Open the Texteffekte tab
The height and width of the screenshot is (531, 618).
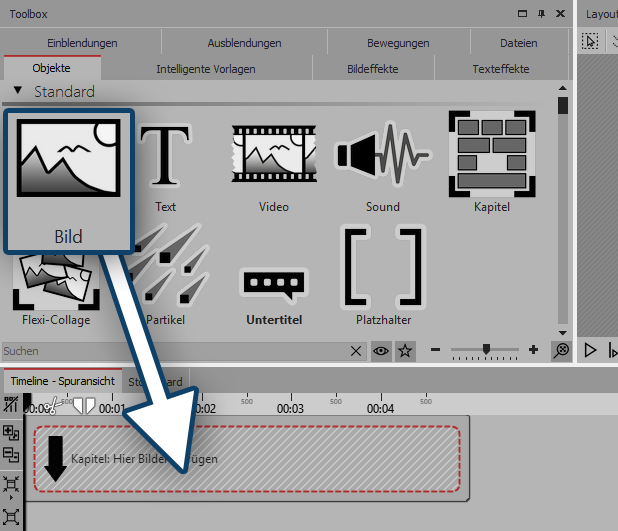[501, 69]
